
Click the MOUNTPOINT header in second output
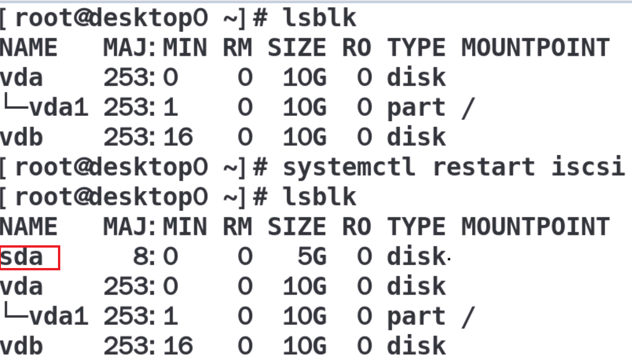coord(535,227)
